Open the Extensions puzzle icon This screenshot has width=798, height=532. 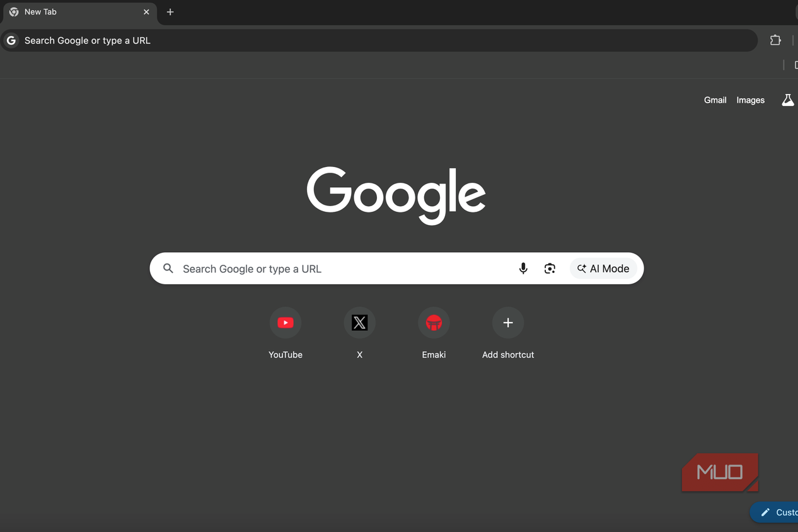tap(775, 40)
